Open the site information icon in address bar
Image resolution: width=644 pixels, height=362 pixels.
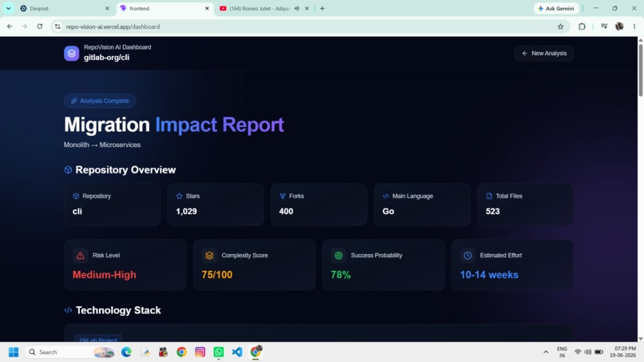click(58, 26)
